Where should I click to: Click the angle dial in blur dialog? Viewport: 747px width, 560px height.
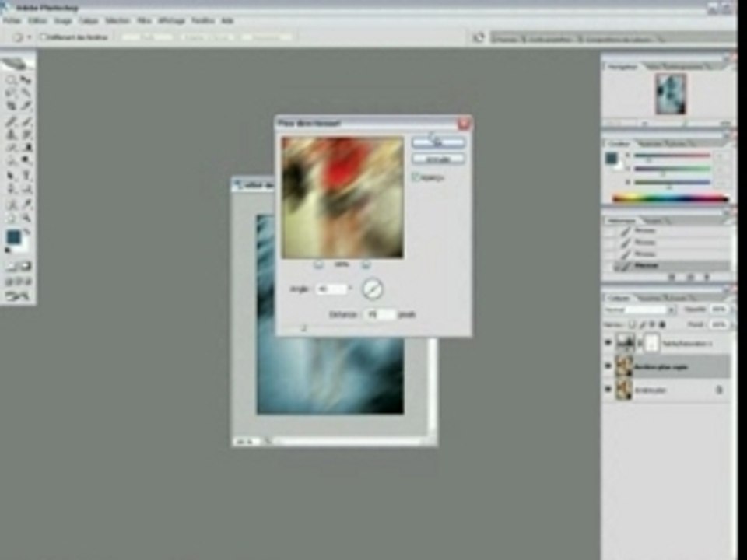click(372, 289)
